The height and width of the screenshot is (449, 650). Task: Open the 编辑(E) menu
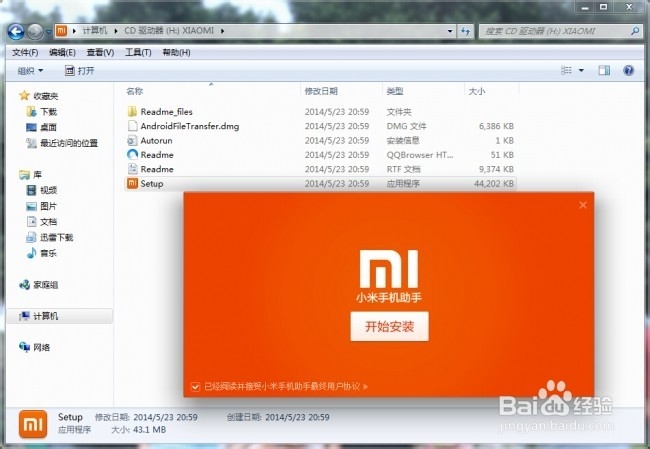click(x=62, y=53)
